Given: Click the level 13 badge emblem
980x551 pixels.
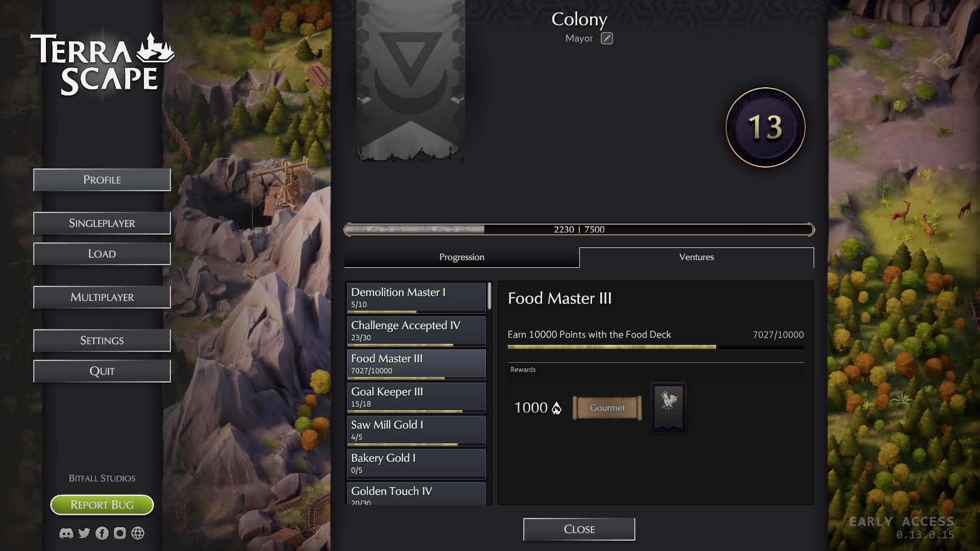Looking at the screenshot, I should [765, 127].
